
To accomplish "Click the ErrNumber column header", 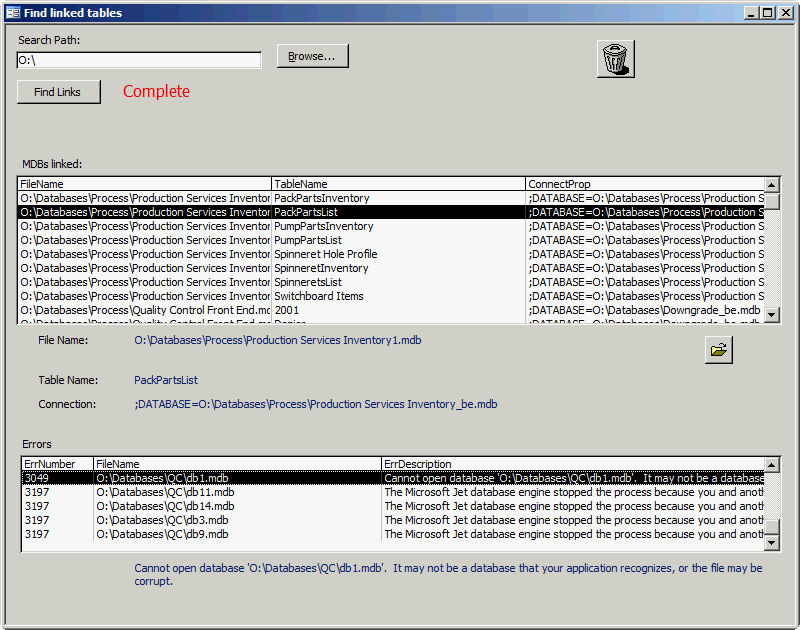I will [x=57, y=464].
